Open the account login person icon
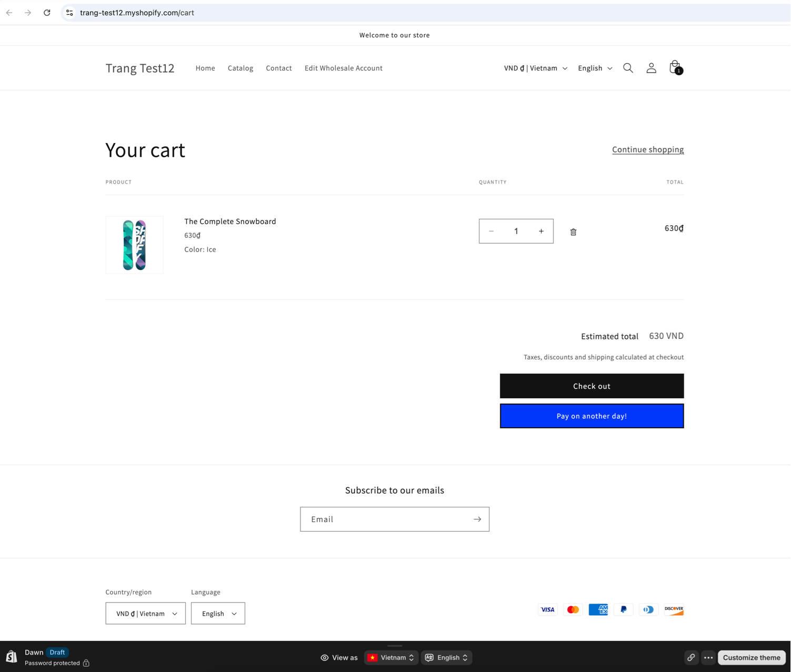 tap(651, 68)
